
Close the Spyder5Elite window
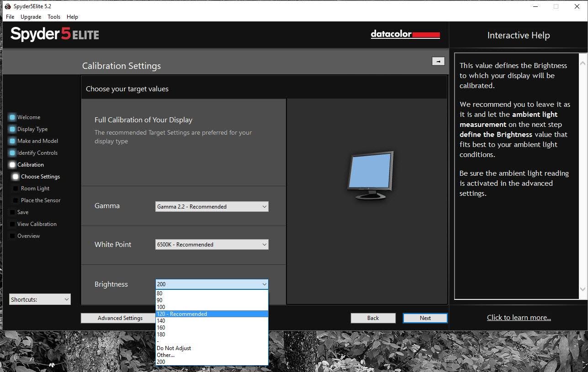[x=577, y=6]
